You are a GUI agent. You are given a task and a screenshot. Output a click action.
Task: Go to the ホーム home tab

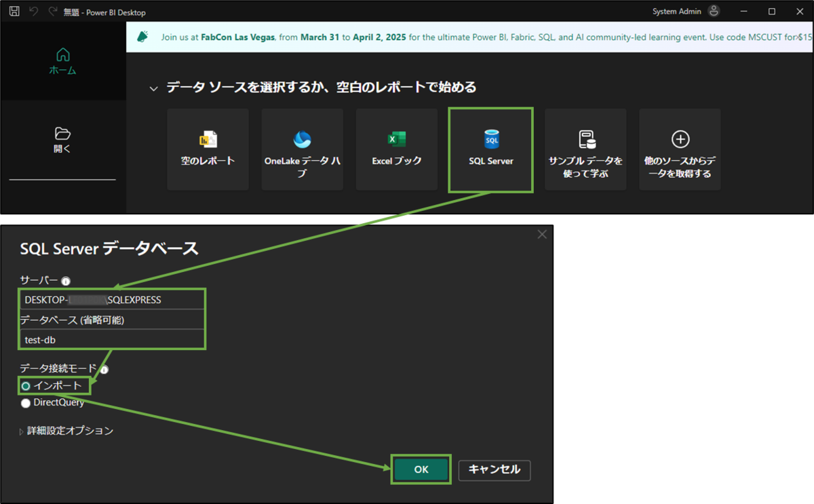click(62, 61)
